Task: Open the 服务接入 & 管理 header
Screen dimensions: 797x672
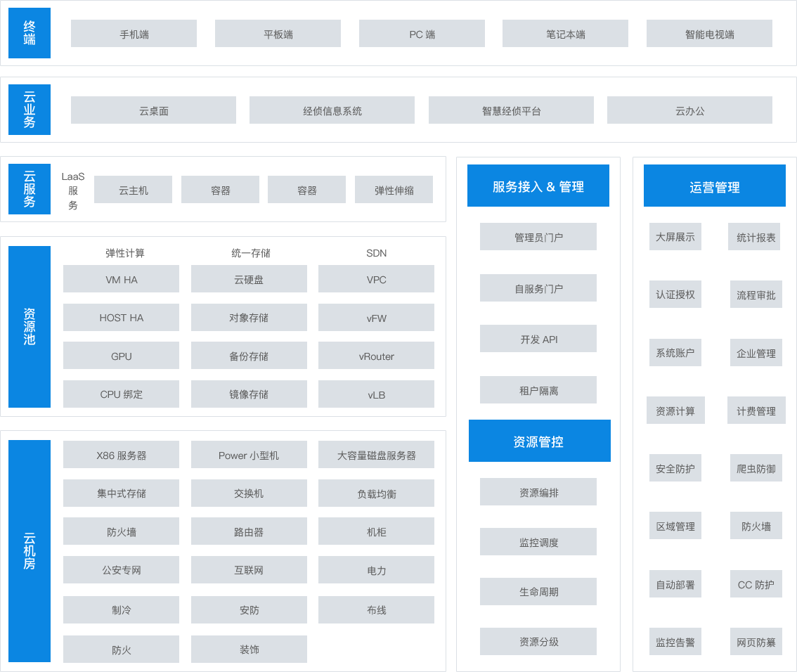Action: point(538,186)
